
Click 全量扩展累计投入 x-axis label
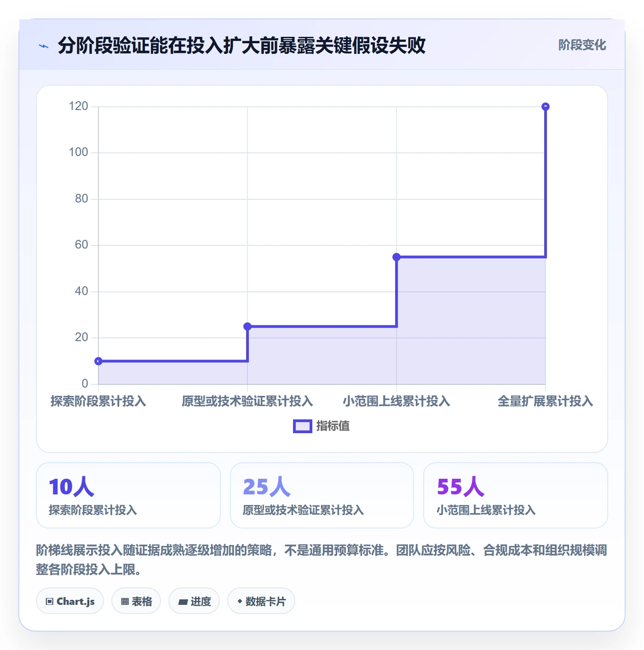(546, 401)
